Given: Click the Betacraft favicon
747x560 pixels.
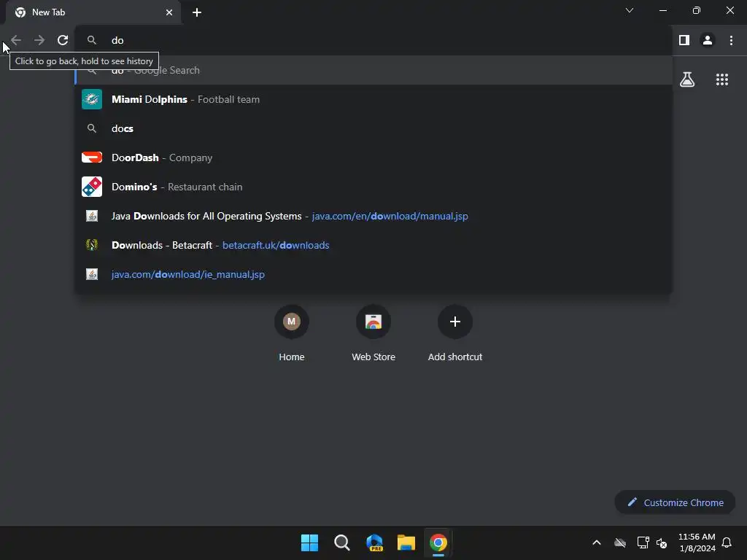Looking at the screenshot, I should [92, 245].
